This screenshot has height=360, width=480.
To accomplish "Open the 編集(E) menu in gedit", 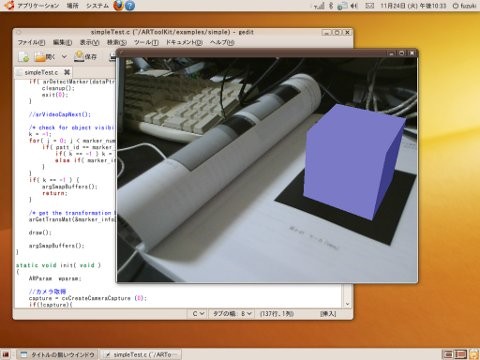I will [x=62, y=42].
